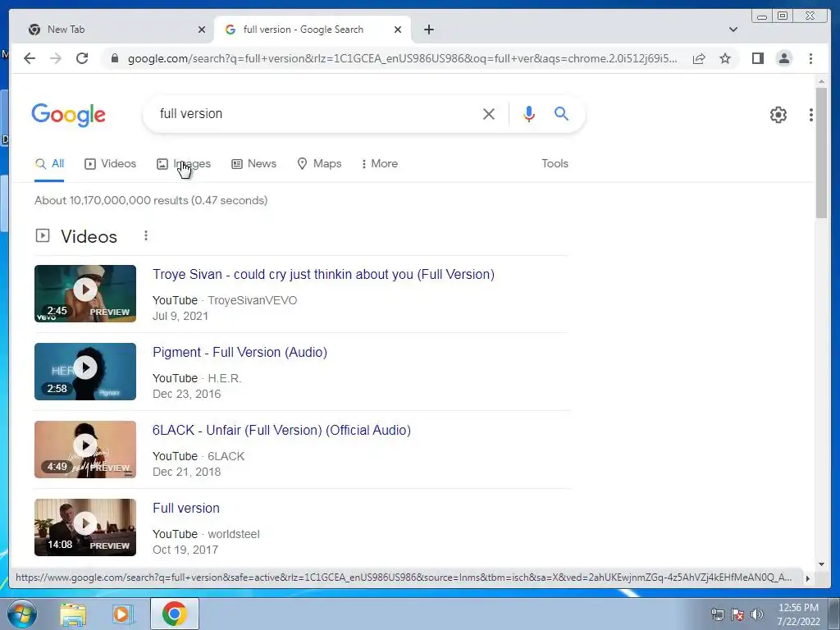
Task: Open Troye Sivan Full Version video link
Action: 323,274
